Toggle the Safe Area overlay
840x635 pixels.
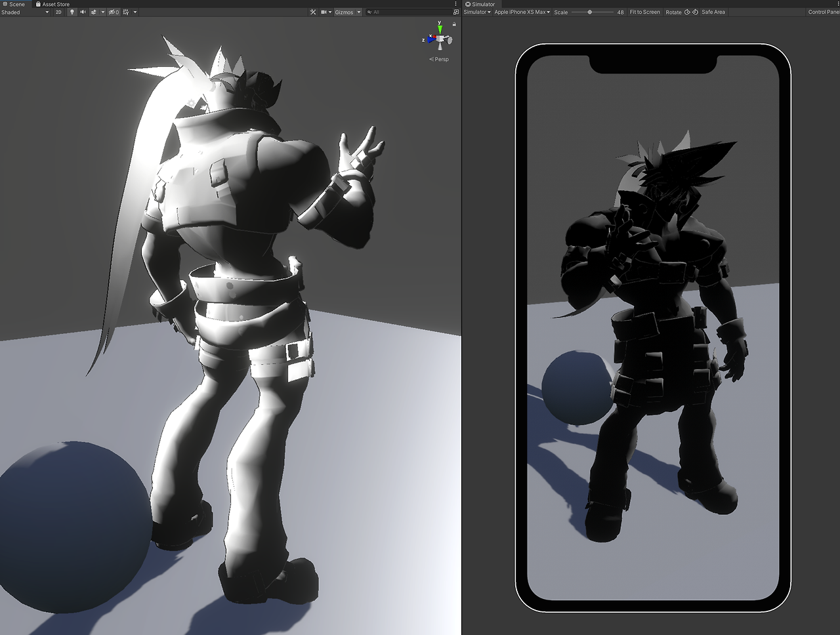point(713,12)
